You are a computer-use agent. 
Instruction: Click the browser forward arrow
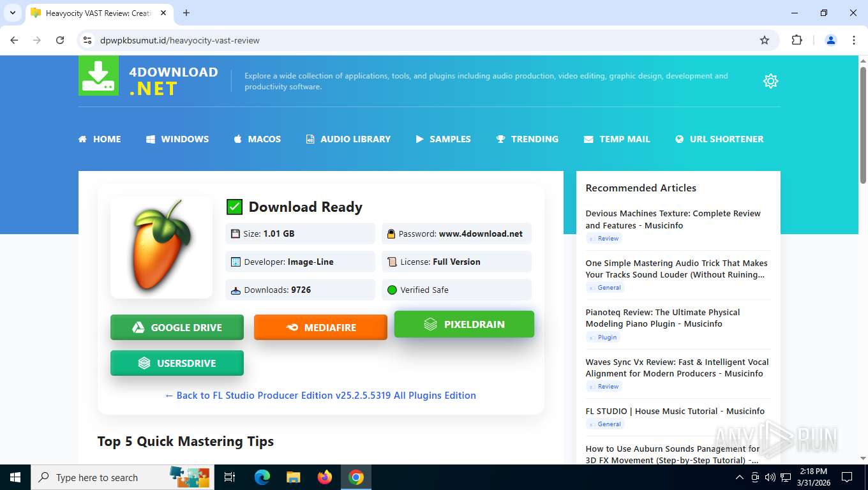[37, 40]
